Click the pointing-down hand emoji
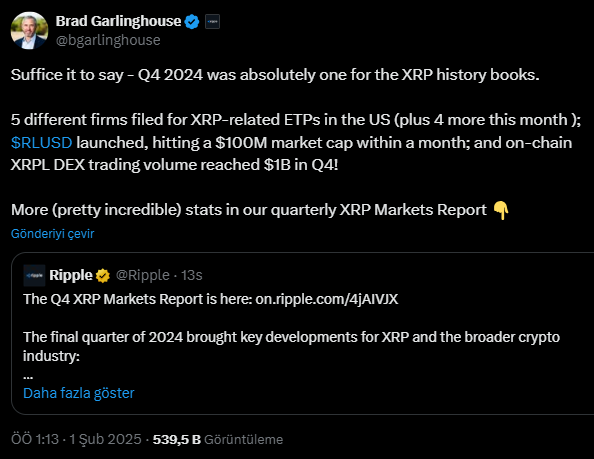This screenshot has width=594, height=459. [x=501, y=210]
